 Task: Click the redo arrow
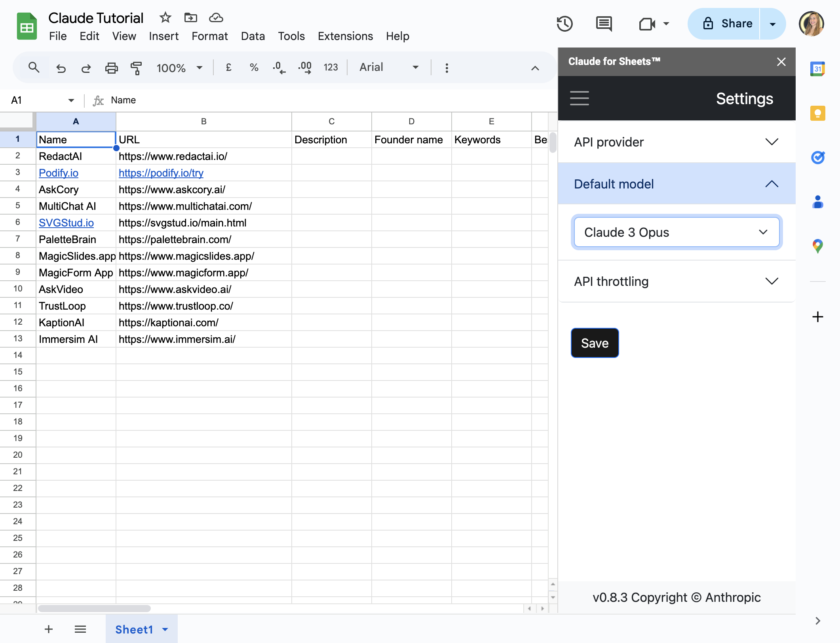(x=86, y=68)
